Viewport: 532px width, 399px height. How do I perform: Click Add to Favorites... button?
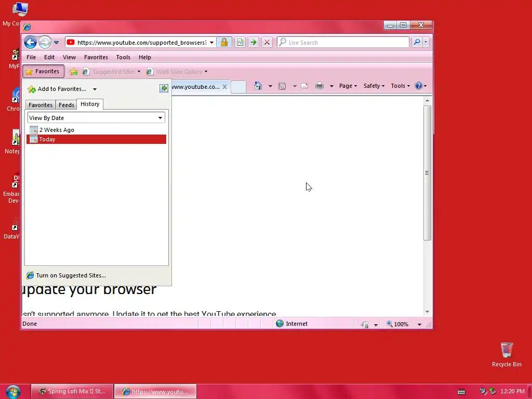coord(57,89)
